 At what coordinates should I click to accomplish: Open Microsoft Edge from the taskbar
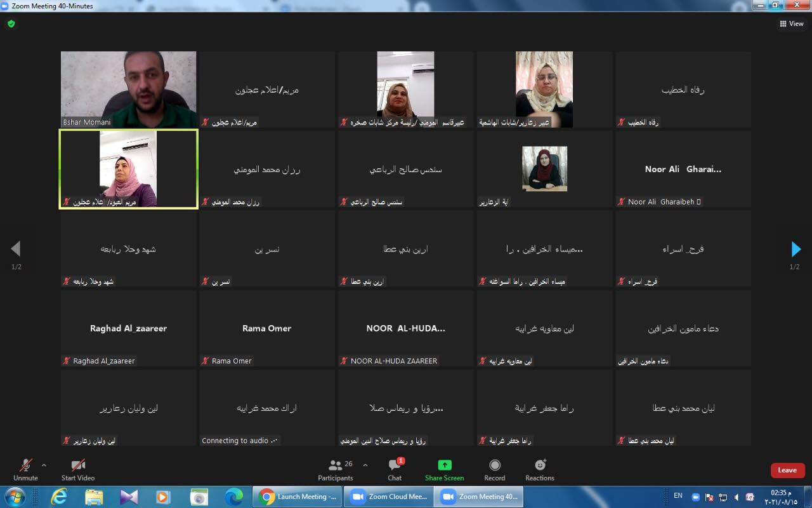pos(233,497)
